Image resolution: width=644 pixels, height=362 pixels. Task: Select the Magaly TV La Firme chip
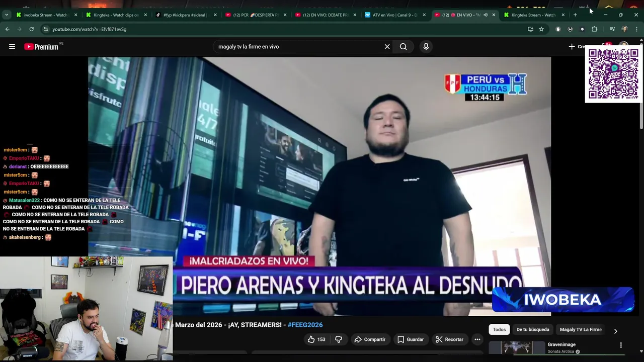[581, 329]
